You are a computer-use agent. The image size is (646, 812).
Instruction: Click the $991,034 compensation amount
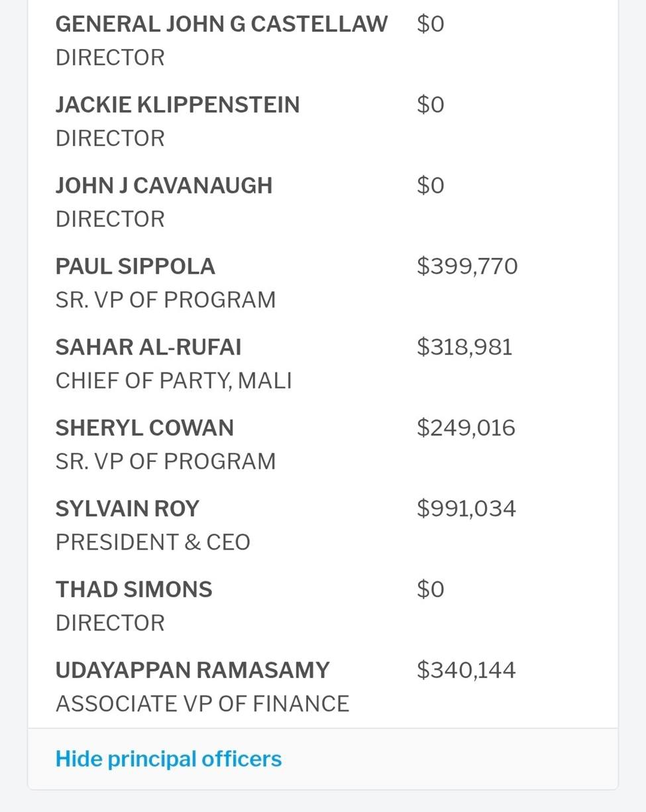pyautogui.click(x=466, y=509)
